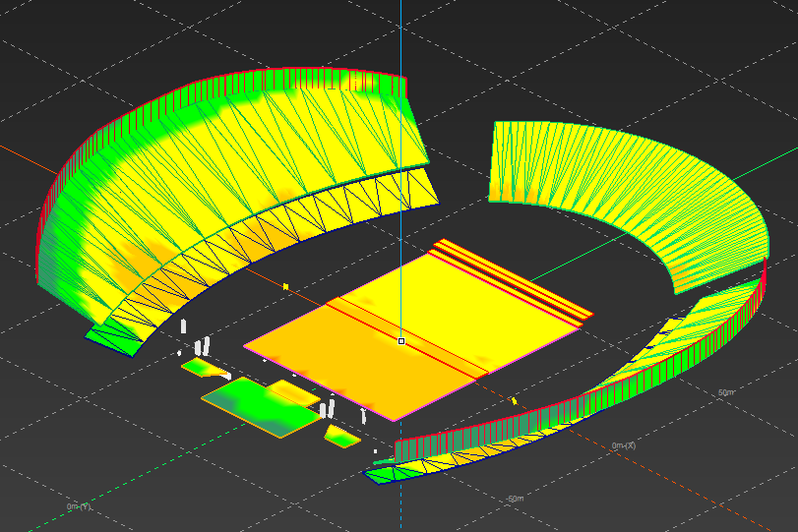Select the small yellow marker right of field
This screenshot has width=798, height=532.
click(x=515, y=401)
